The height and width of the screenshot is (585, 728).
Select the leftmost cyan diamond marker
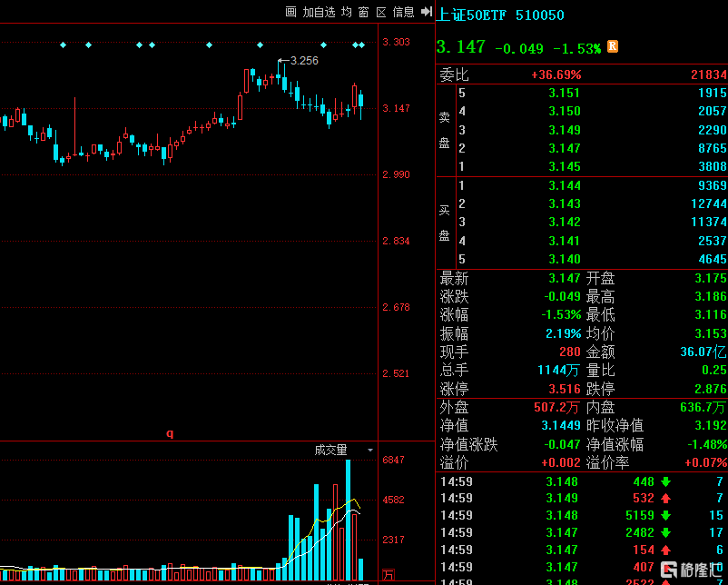click(x=64, y=45)
